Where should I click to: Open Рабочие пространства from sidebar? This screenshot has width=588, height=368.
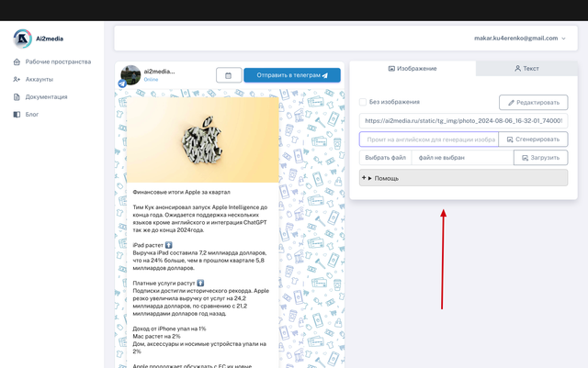pos(57,61)
